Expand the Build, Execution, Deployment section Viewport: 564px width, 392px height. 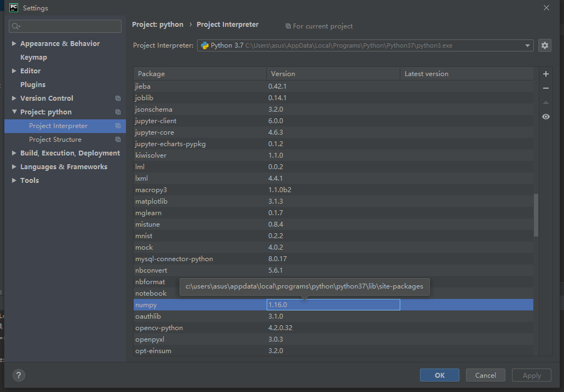[14, 153]
